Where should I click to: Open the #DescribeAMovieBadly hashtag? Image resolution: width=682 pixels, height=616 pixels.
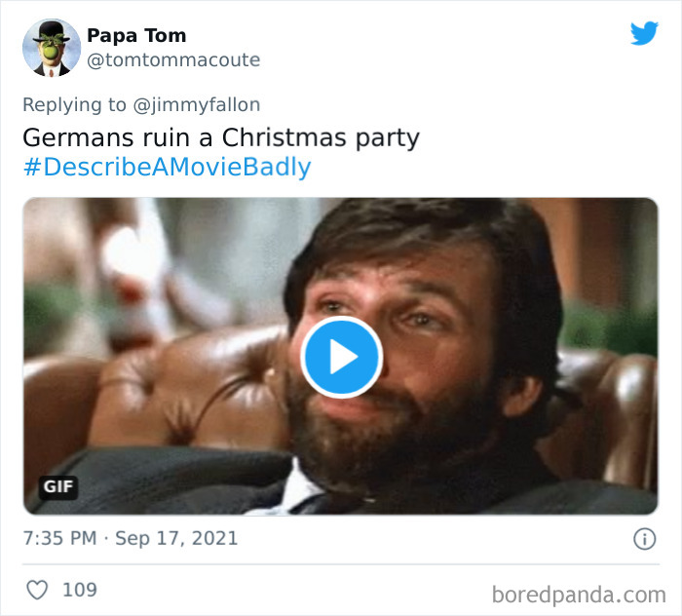167,167
